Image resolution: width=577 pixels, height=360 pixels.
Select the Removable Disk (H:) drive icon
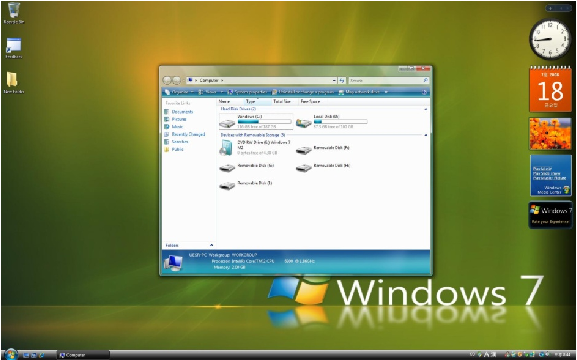click(x=304, y=168)
